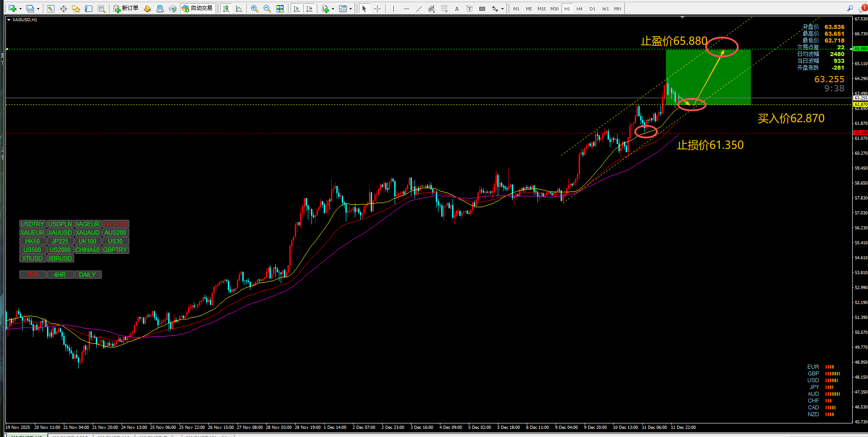Switch to the H4 timeframe

click(x=580, y=9)
